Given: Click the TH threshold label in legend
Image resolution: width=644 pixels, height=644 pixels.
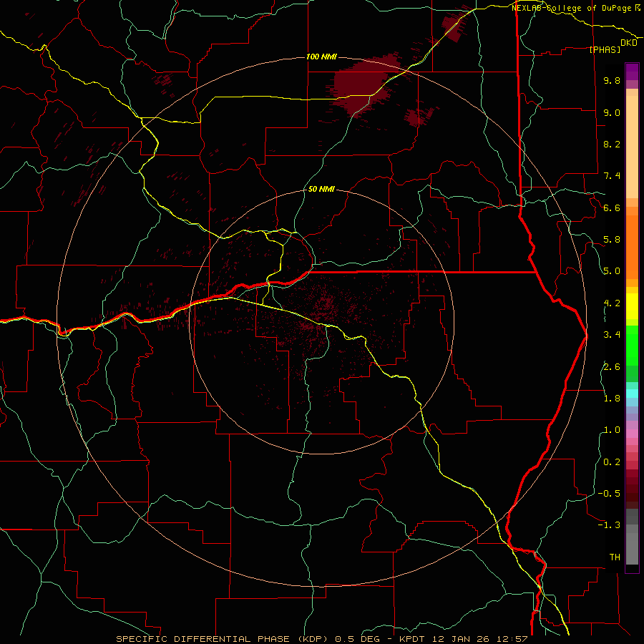Looking at the screenshot, I should coord(615,557).
